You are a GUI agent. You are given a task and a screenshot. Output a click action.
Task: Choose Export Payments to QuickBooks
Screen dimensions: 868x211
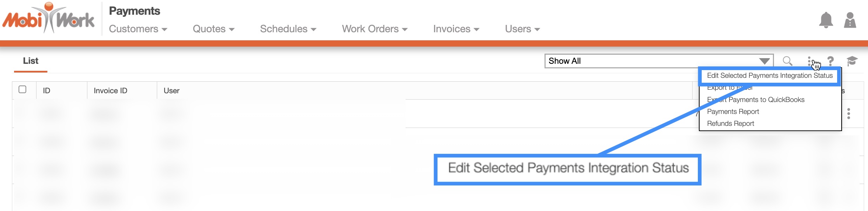755,100
